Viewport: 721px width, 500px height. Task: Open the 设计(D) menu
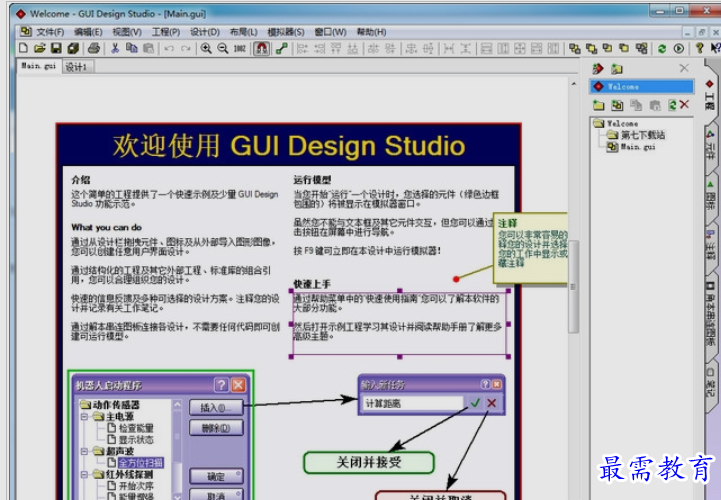[205, 32]
